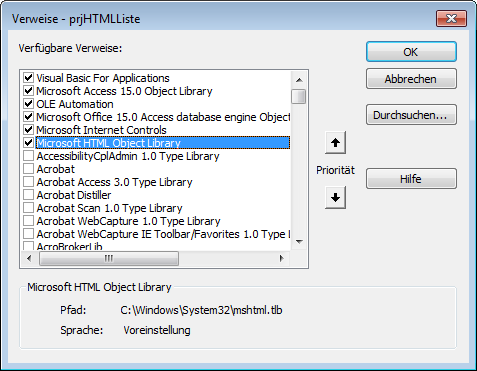Check the Acrobat reference checkbox
The height and width of the screenshot is (371, 477).
(x=28, y=169)
